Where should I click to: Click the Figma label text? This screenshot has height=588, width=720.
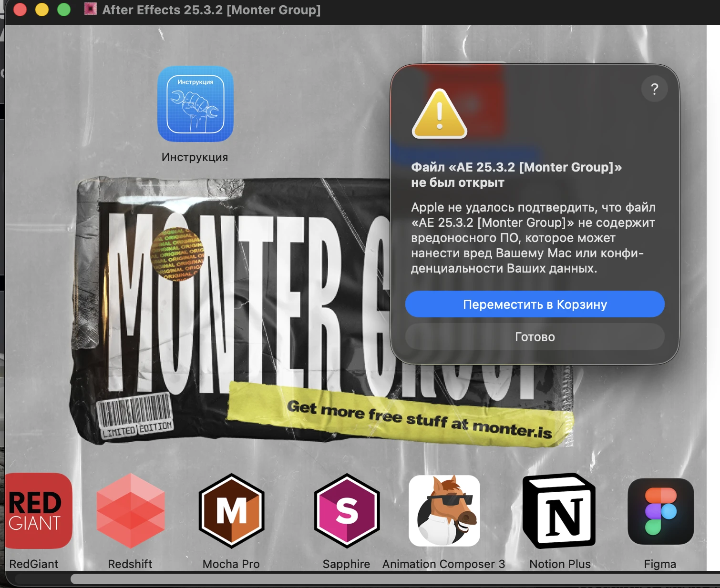coord(660,564)
